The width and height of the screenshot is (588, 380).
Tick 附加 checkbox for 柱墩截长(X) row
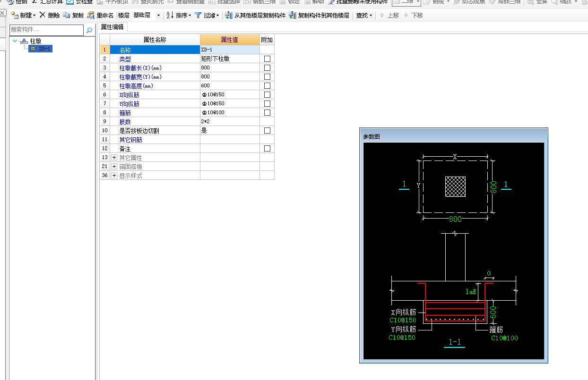pyautogui.click(x=267, y=68)
